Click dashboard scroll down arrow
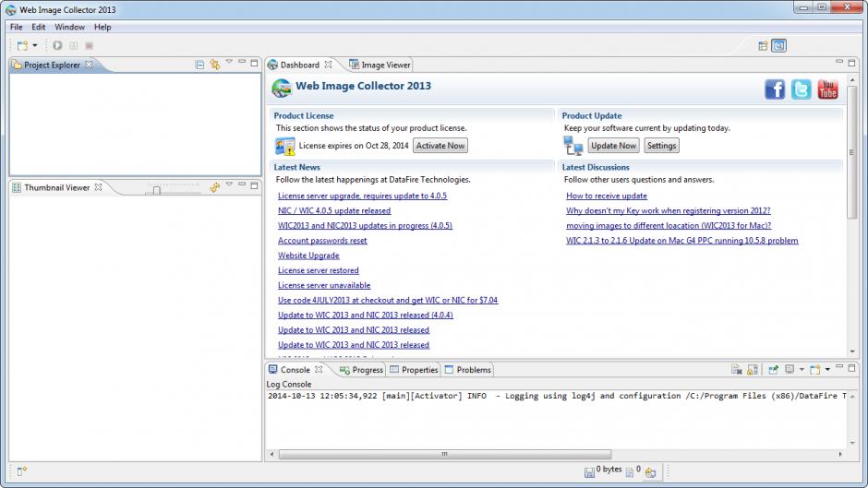 [852, 351]
